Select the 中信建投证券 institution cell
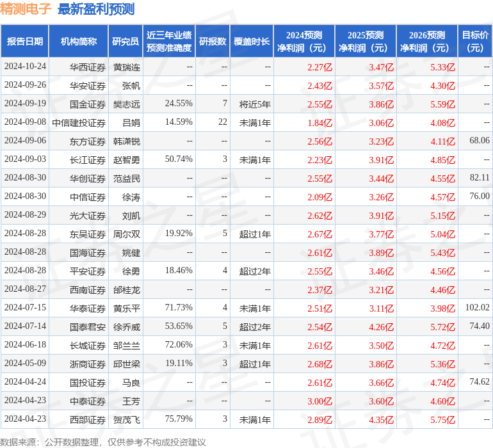 click(x=79, y=123)
